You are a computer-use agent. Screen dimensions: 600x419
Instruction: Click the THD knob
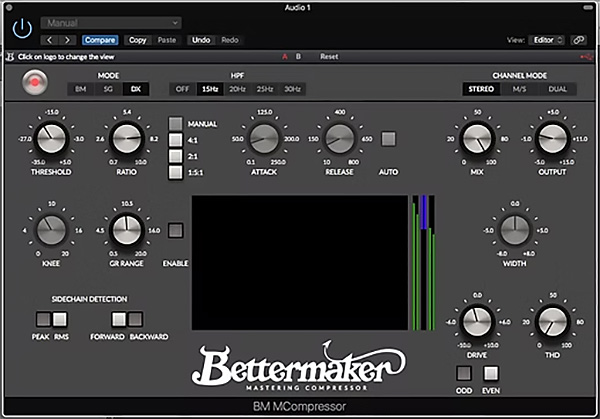(553, 322)
